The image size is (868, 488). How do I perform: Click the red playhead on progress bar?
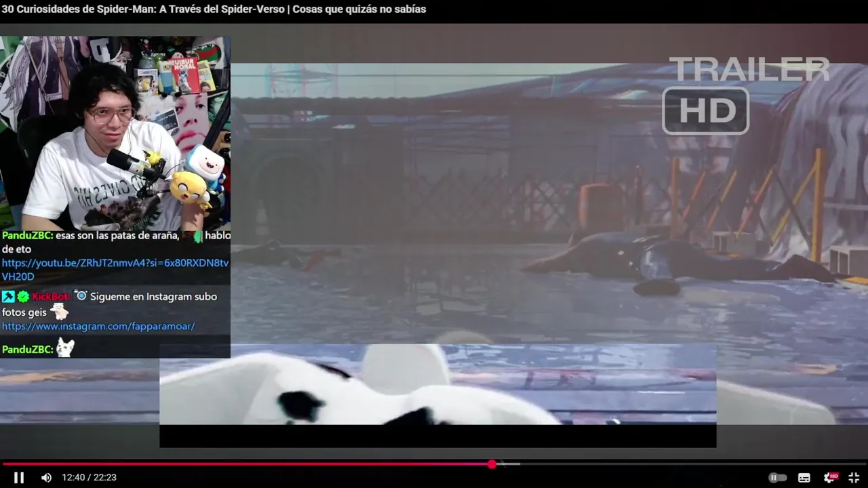[492, 464]
